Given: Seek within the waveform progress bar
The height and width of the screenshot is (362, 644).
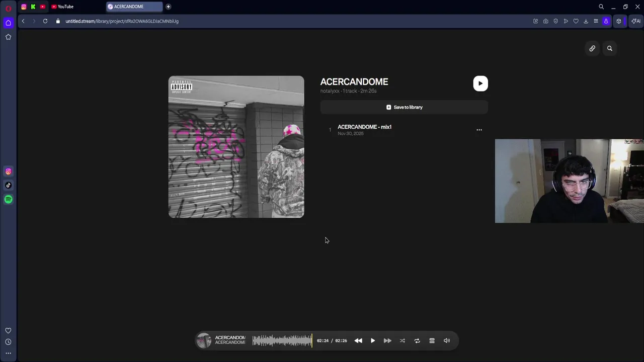Looking at the screenshot, I should pyautogui.click(x=282, y=341).
